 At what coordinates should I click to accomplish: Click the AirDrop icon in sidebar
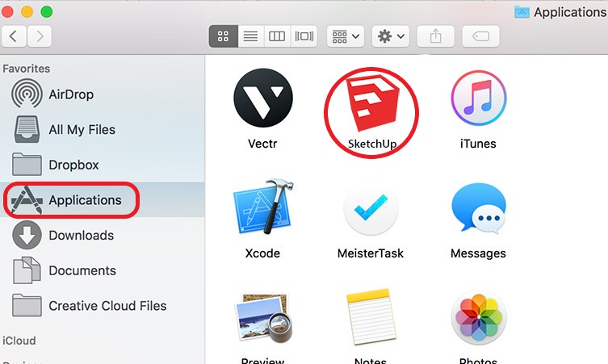point(27,94)
